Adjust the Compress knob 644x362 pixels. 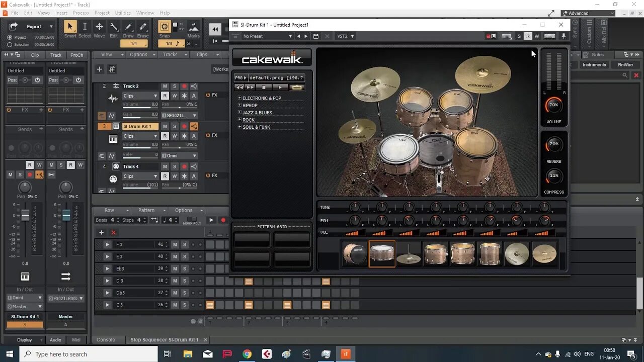point(553,176)
